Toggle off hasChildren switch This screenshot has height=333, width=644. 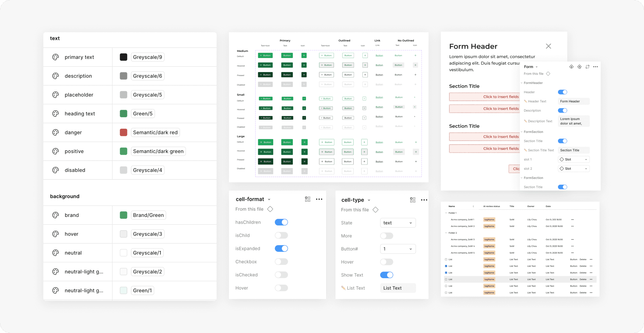click(281, 222)
